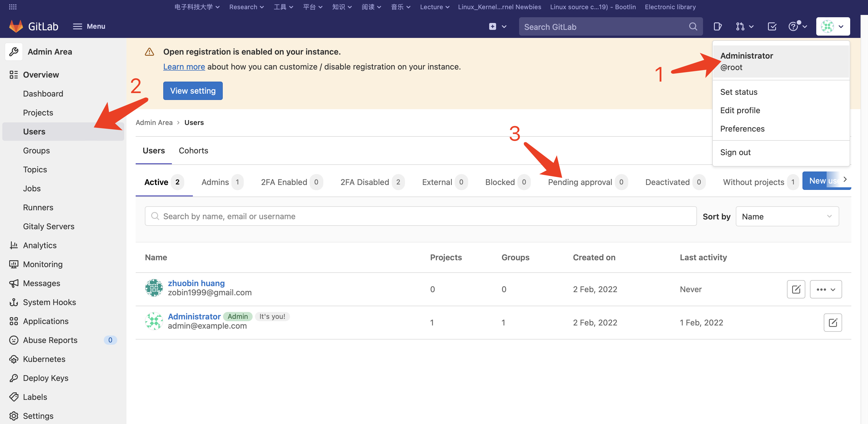
Task: Click the Admin Area wrench icon
Action: click(14, 51)
